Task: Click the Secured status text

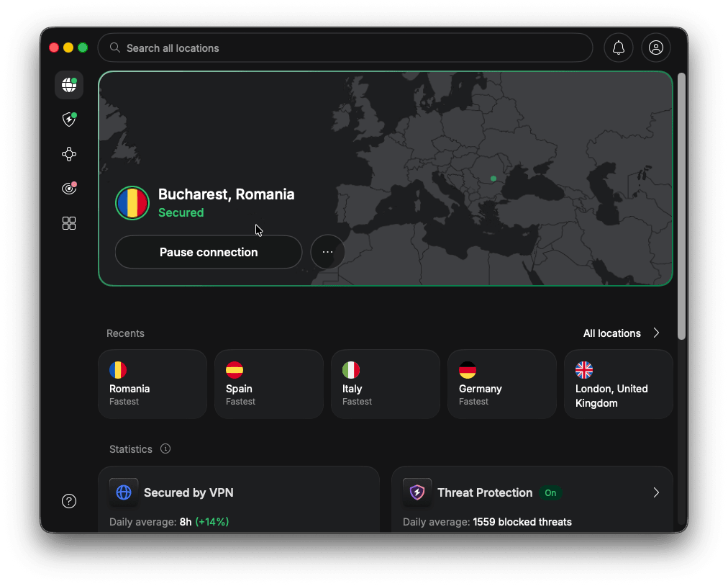Action: [x=181, y=212]
